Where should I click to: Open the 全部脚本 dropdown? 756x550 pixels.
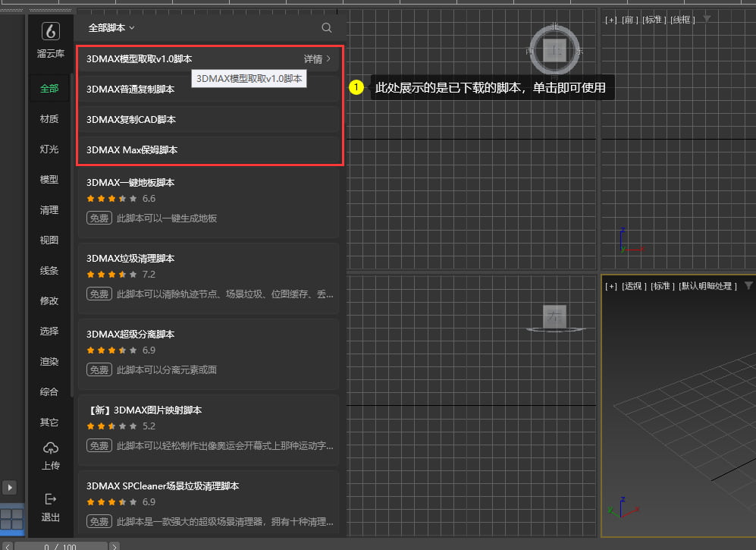pyautogui.click(x=111, y=28)
